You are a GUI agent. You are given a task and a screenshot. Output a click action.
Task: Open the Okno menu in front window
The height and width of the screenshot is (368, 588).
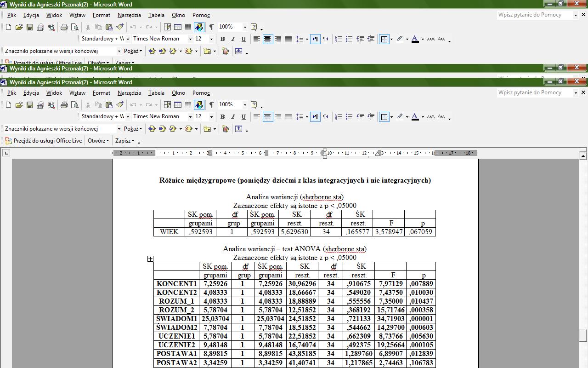[x=178, y=93]
